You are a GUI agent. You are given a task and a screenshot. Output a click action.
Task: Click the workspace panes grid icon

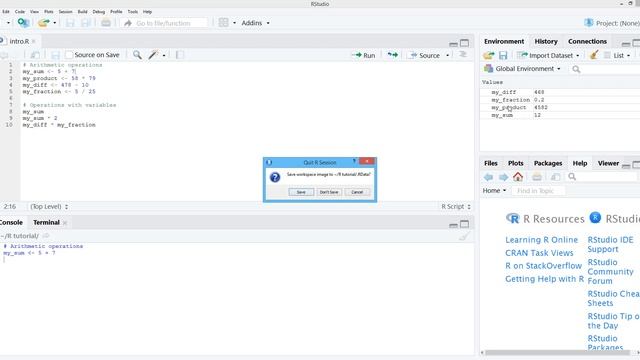click(223, 23)
